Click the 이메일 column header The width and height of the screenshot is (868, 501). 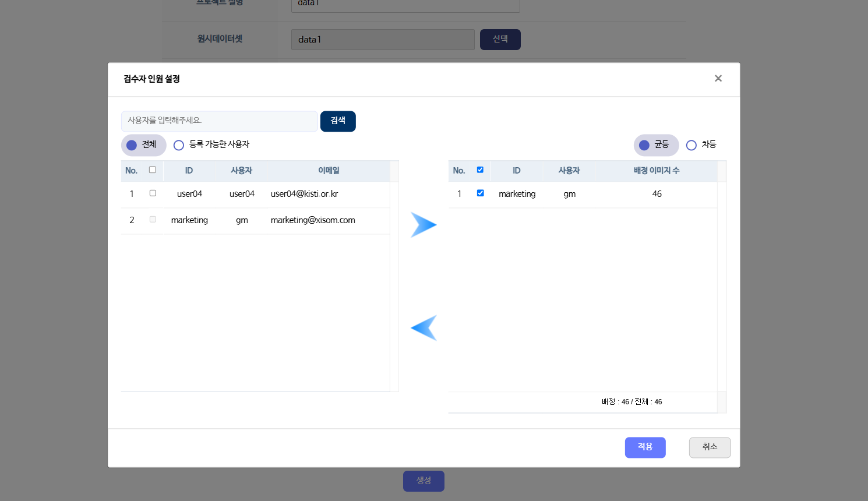click(x=329, y=171)
